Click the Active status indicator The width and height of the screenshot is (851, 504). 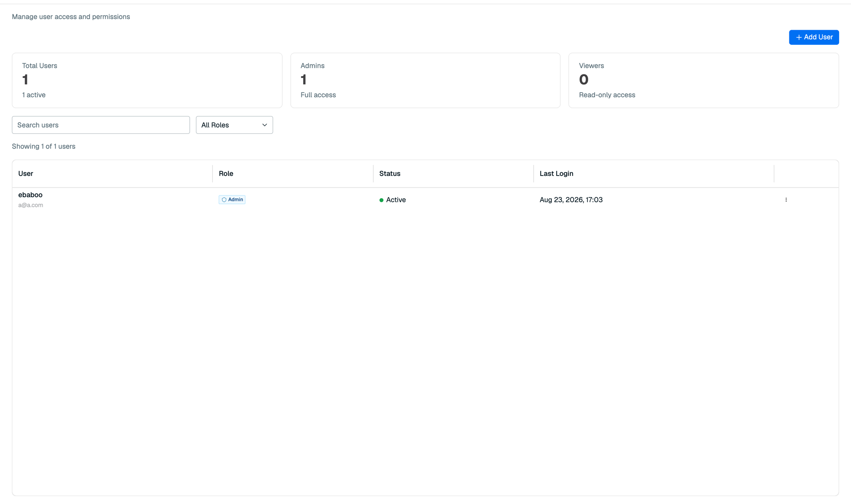pos(392,200)
